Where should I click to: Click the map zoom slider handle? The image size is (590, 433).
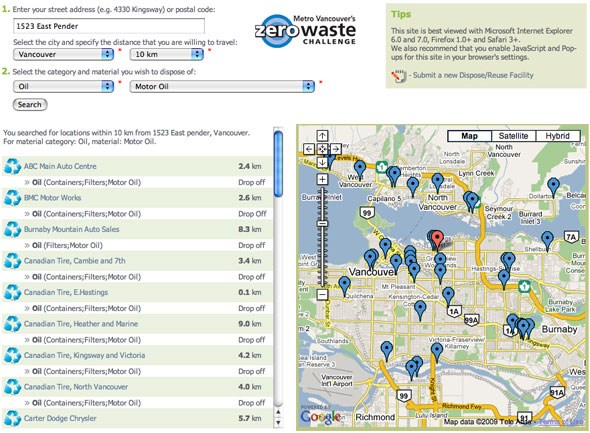pyautogui.click(x=322, y=223)
